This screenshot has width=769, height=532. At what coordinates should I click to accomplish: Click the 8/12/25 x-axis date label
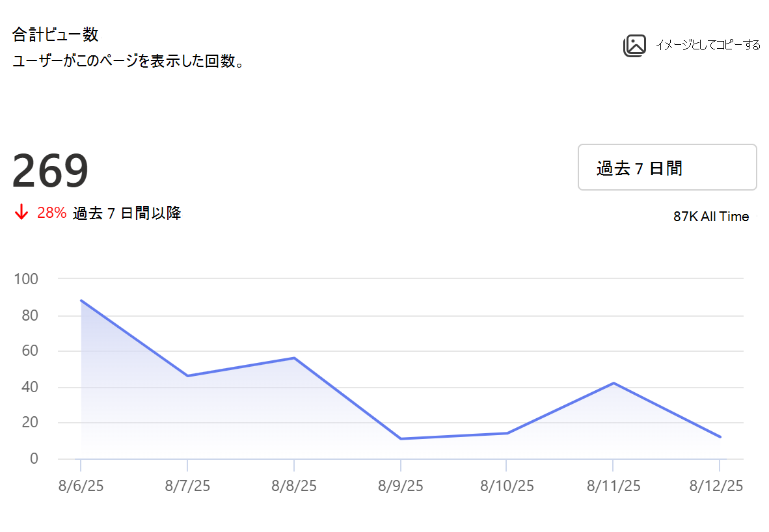(x=716, y=485)
